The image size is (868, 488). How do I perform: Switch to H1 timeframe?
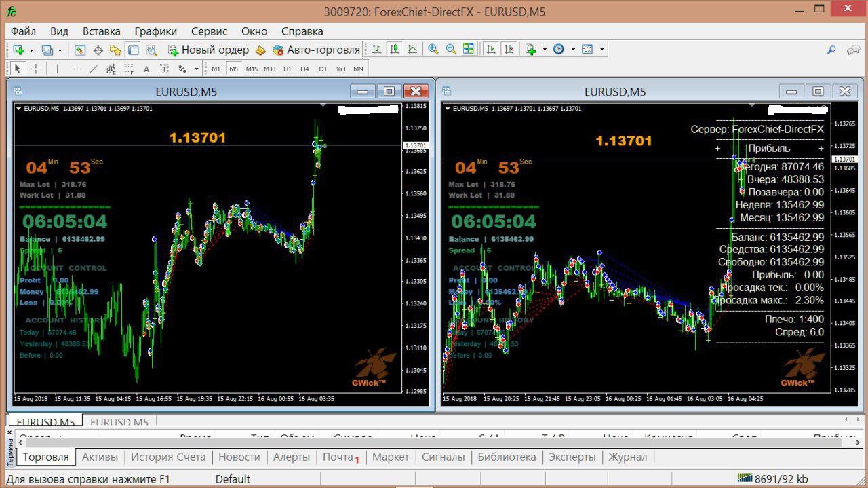pos(288,69)
